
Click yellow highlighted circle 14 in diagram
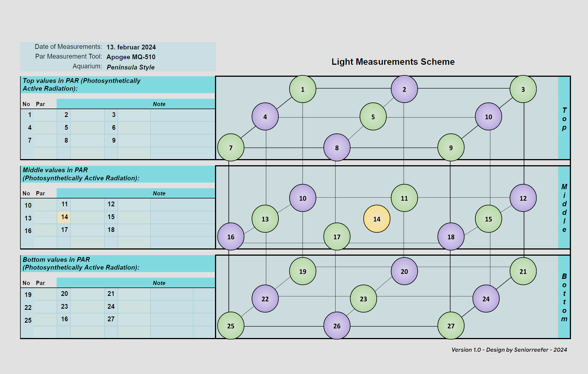pos(377,219)
